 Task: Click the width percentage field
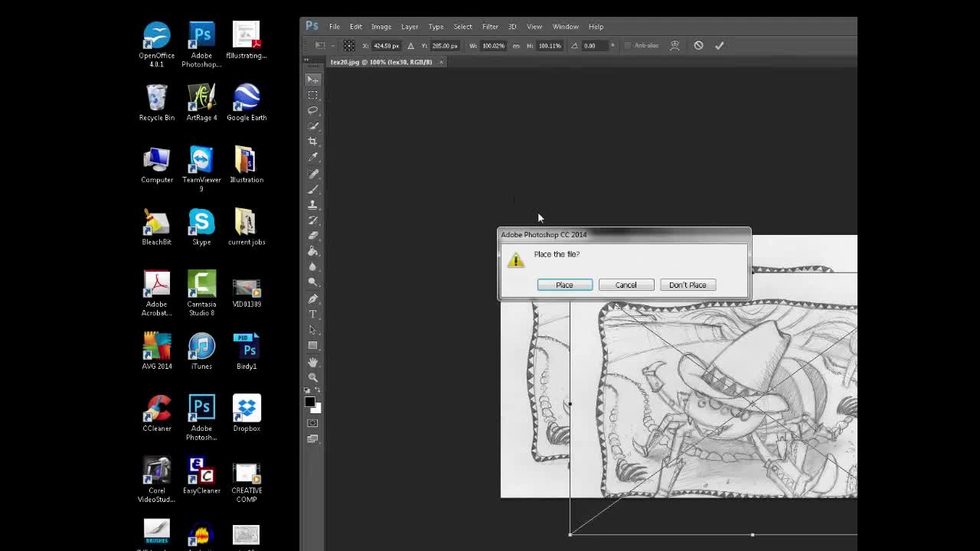(493, 45)
